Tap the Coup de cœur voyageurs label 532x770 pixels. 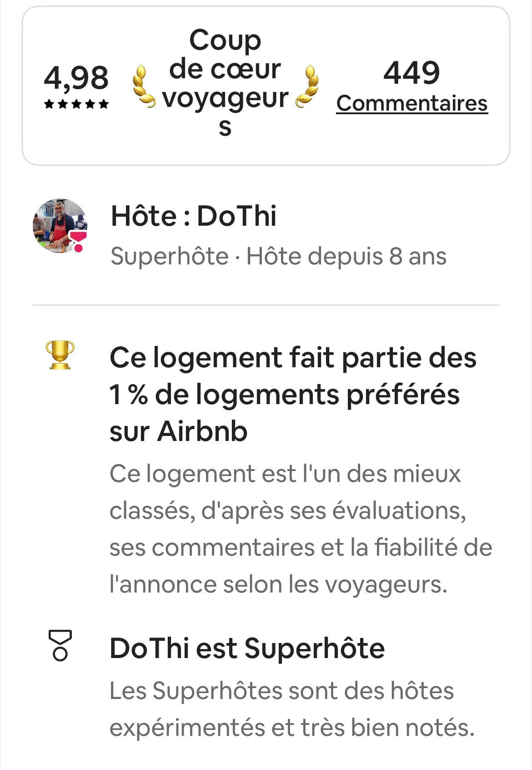point(225,83)
